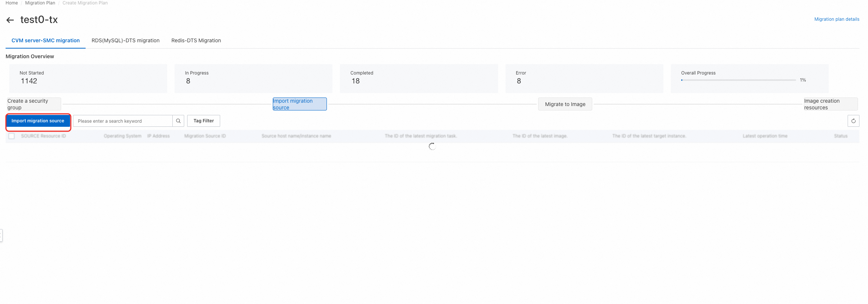
Task: Go back using the left arrow icon
Action: (x=10, y=20)
